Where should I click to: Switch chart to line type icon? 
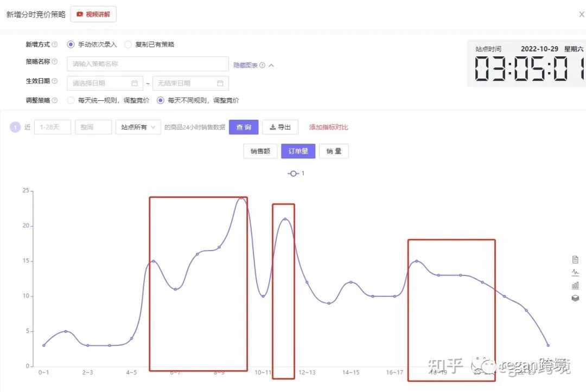575,273
